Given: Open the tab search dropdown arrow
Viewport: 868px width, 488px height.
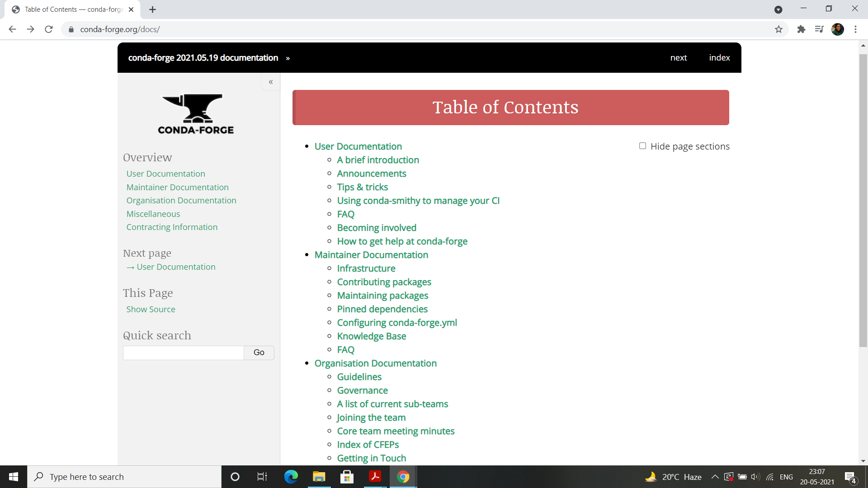Looking at the screenshot, I should pos(778,9).
